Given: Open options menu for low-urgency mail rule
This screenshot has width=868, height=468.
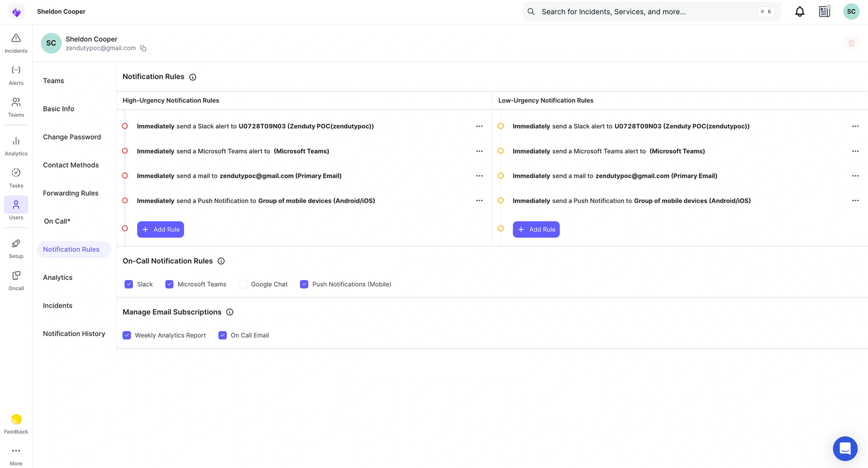Looking at the screenshot, I should [855, 176].
